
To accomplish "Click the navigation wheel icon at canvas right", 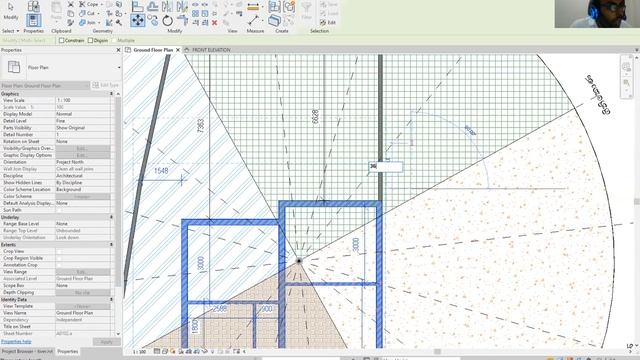I will coord(627,67).
